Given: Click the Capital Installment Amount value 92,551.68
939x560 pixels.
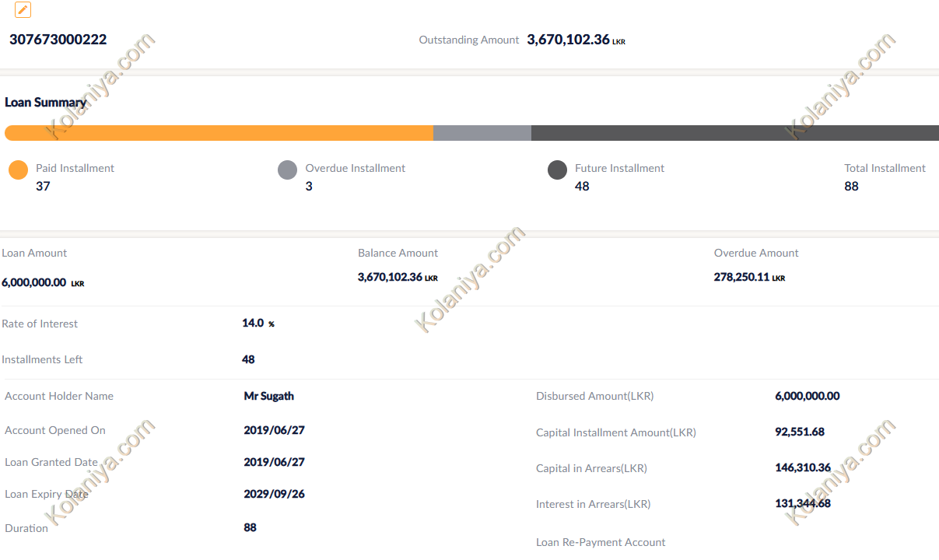Looking at the screenshot, I should (800, 432).
